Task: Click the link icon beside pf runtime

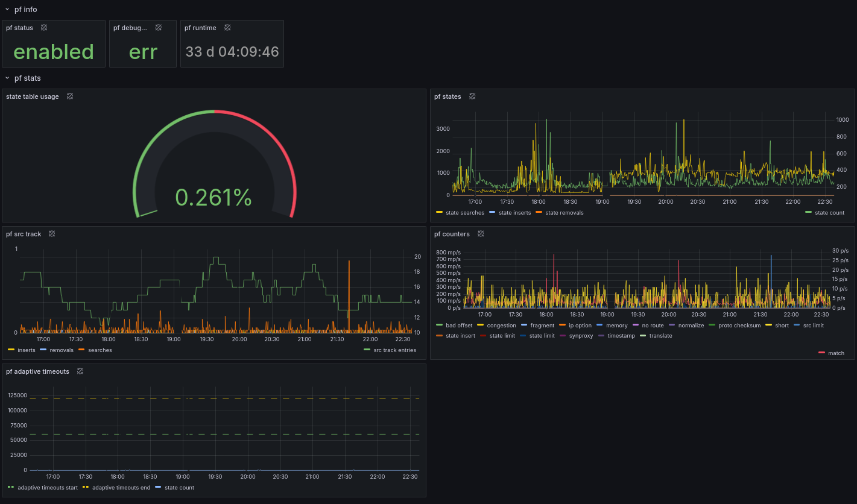Action: [x=227, y=28]
